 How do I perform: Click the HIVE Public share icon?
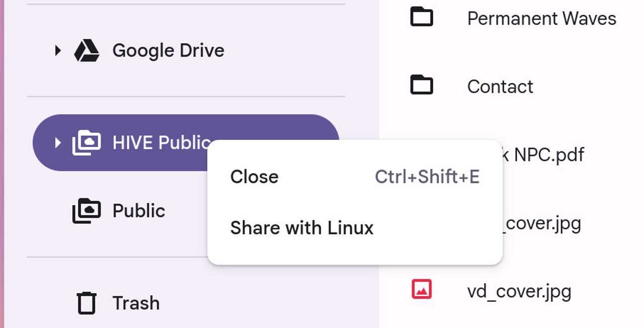pyautogui.click(x=87, y=143)
